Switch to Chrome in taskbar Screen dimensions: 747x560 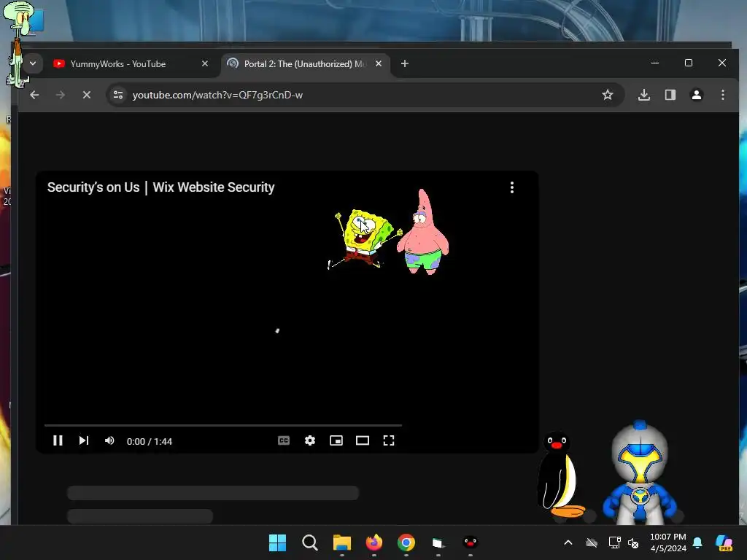(406, 542)
